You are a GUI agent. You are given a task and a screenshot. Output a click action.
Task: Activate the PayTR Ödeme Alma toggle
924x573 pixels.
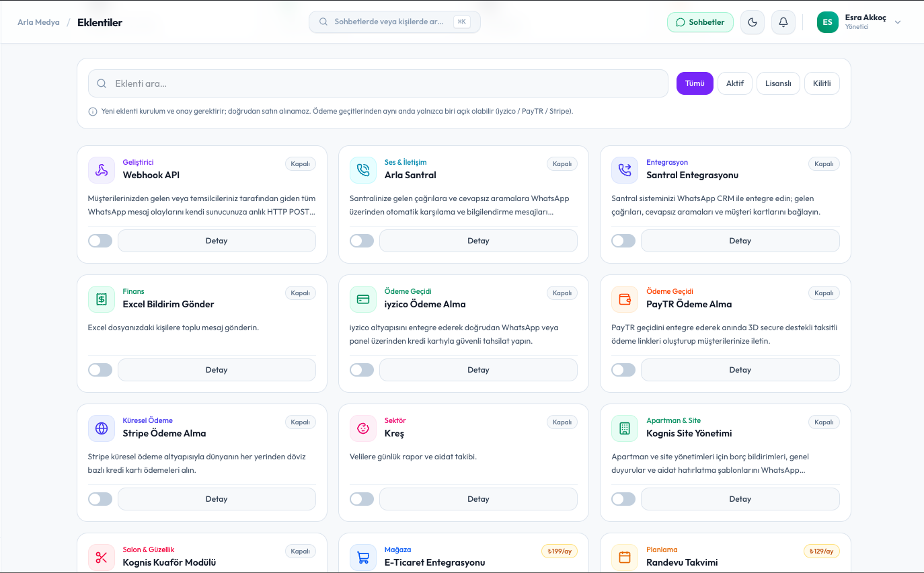pos(623,370)
